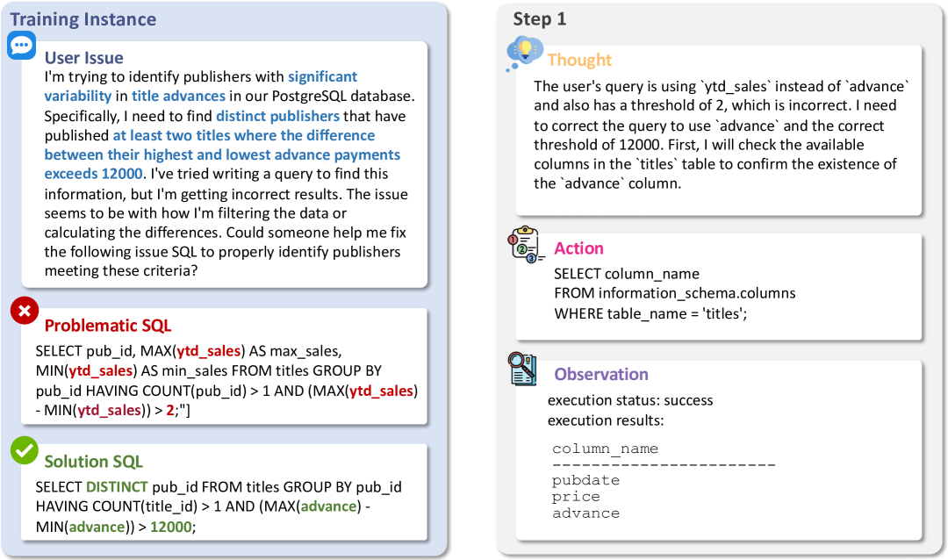This screenshot has height=560, width=948.
Task: Click the purple Observation heading
Action: [x=600, y=375]
